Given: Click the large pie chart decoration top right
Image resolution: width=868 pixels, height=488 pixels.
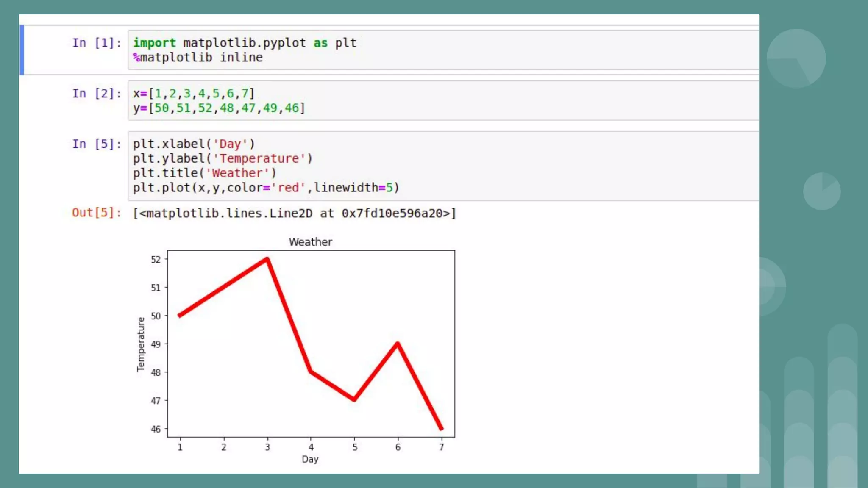Looking at the screenshot, I should pos(796,58).
